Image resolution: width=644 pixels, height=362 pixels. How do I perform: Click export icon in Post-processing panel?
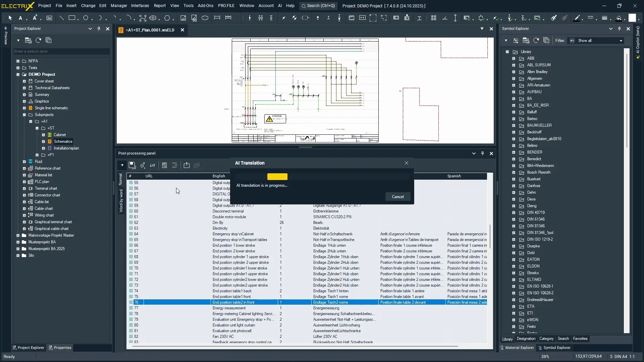coord(186,165)
